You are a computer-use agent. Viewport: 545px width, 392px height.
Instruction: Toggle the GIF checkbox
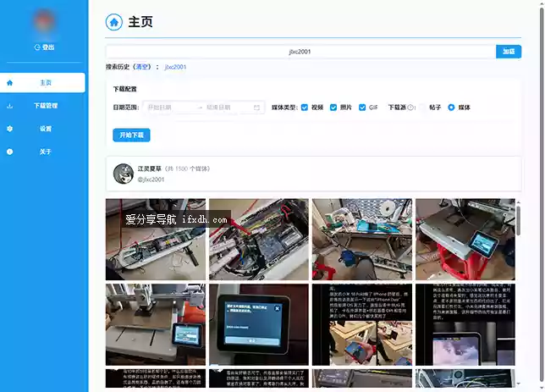(362, 108)
